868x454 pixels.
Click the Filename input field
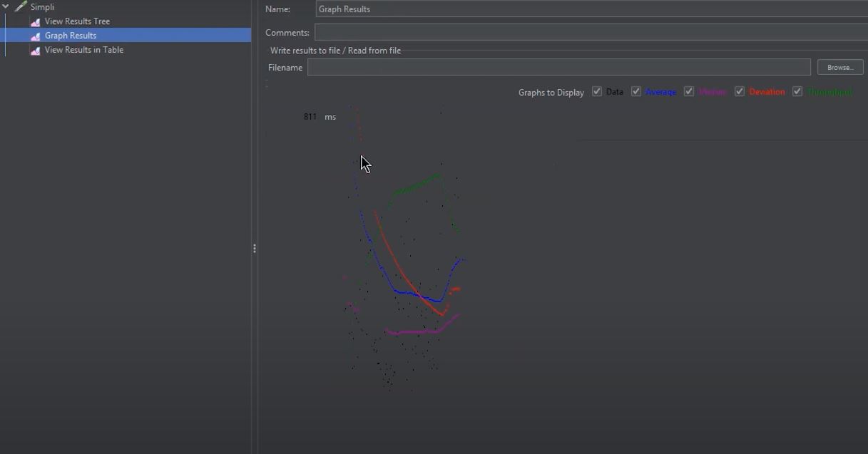point(558,68)
